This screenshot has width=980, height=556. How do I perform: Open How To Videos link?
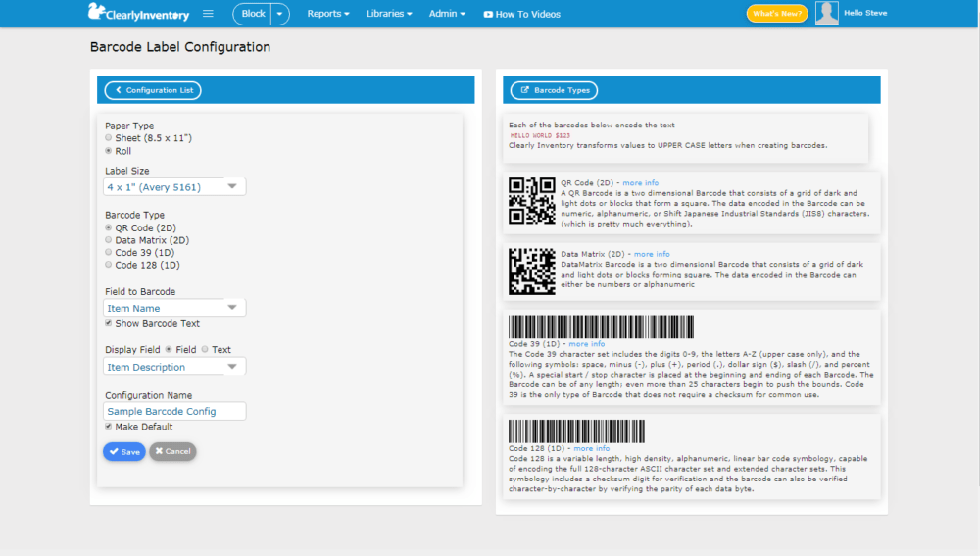[522, 14]
